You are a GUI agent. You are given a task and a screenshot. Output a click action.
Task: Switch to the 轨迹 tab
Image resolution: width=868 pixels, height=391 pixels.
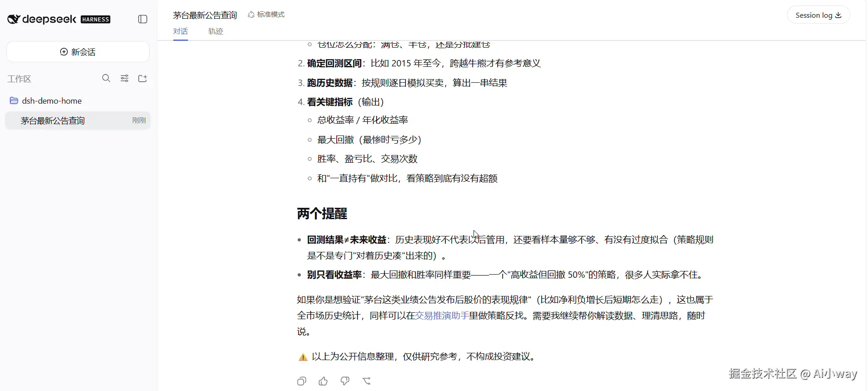click(216, 31)
